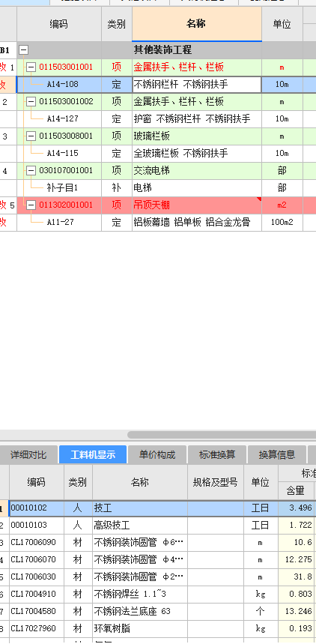Click the 3.496 quantity value

click(x=300, y=508)
